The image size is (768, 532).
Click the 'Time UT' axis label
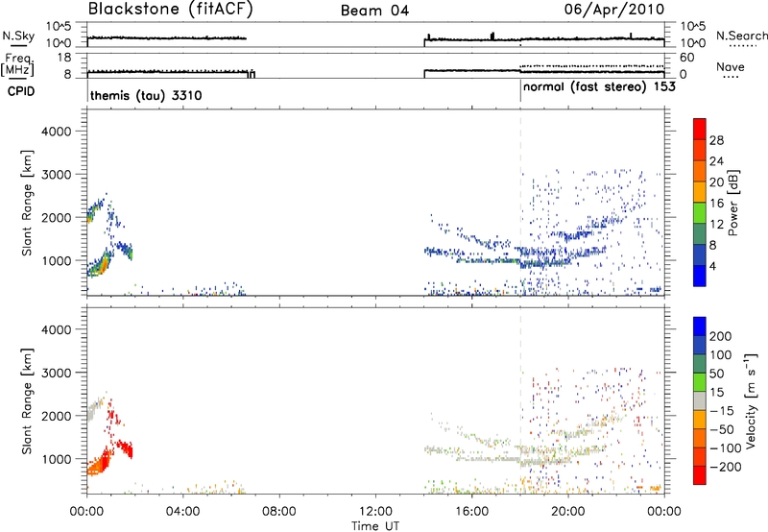pyautogui.click(x=375, y=526)
